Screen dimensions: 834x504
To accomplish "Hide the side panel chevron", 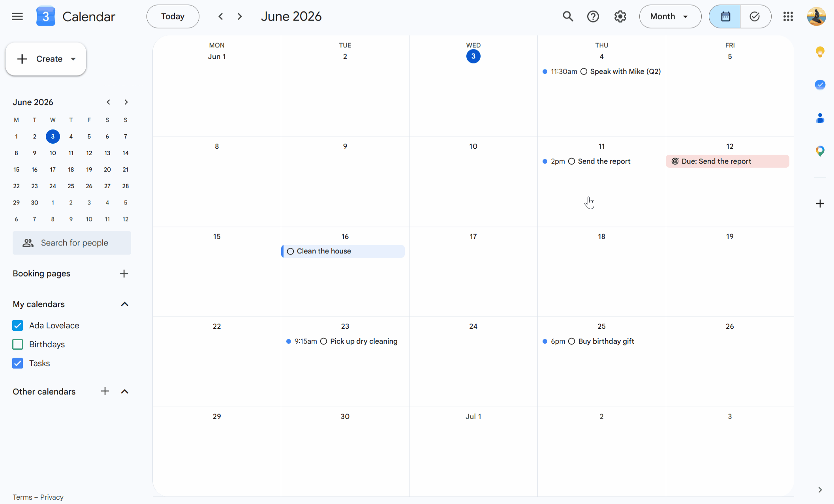I will click(x=820, y=490).
